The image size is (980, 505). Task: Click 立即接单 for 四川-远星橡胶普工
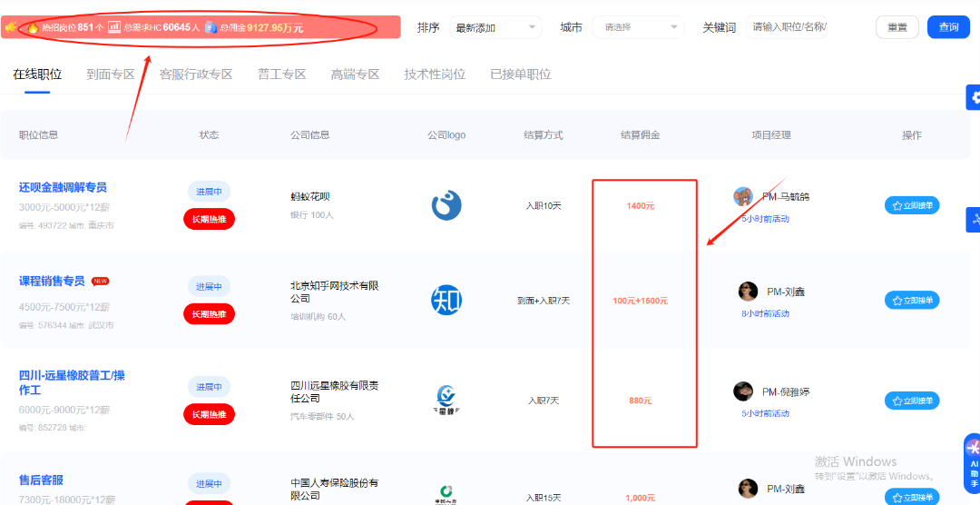912,401
